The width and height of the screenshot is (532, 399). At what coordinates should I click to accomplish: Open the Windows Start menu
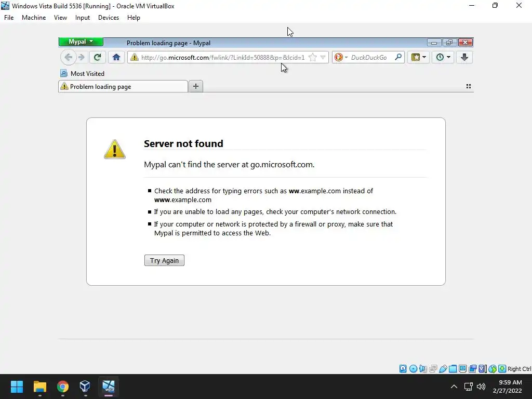click(17, 387)
